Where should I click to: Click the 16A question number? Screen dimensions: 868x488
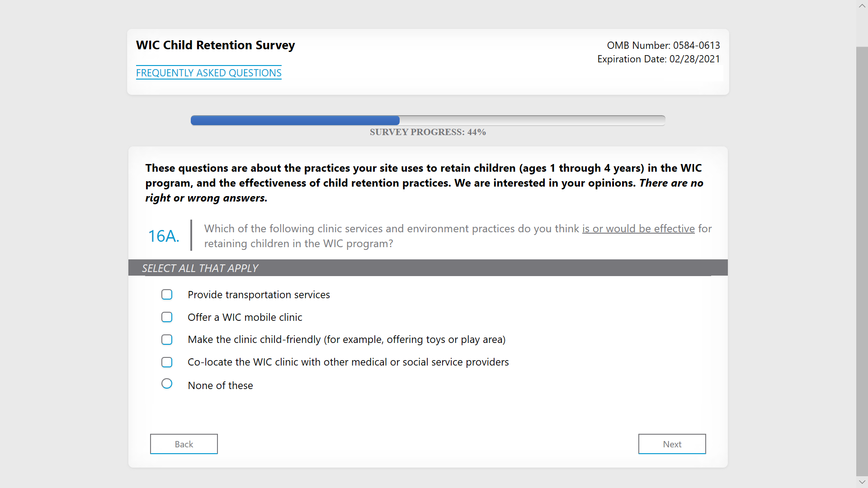click(164, 236)
